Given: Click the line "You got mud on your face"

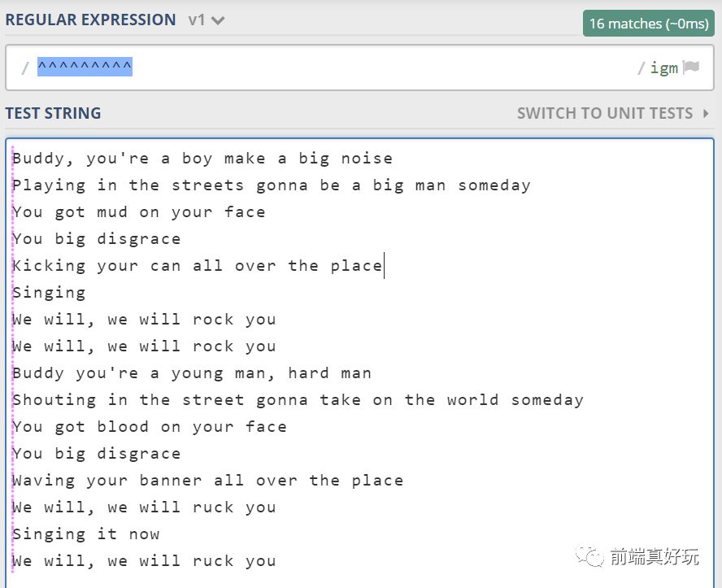Looking at the screenshot, I should [x=138, y=211].
